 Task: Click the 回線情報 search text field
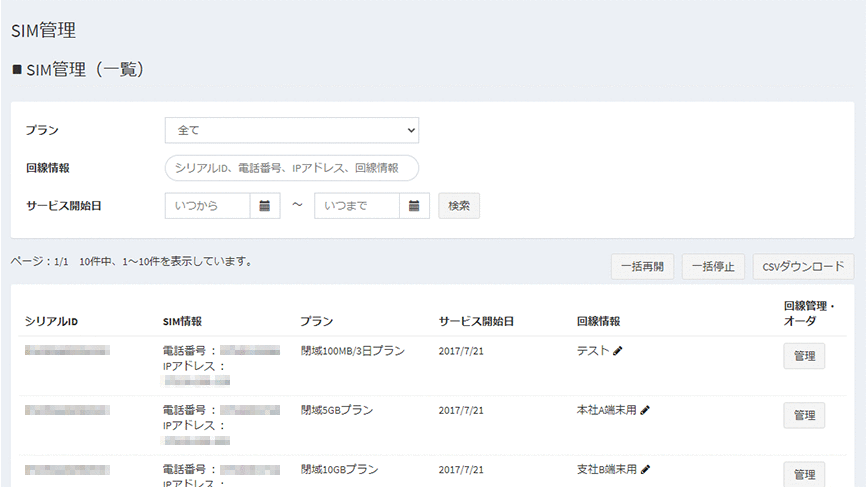tap(291, 168)
